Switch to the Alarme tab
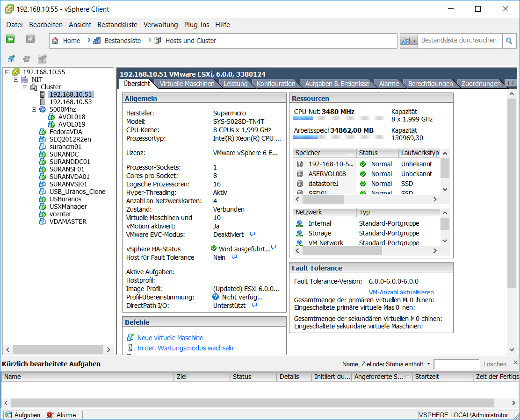520x420 pixels. (389, 84)
